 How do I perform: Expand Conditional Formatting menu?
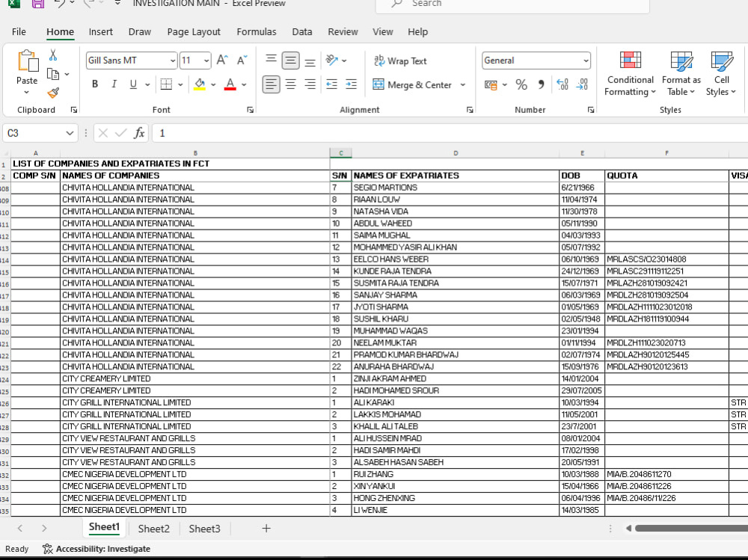coord(630,74)
